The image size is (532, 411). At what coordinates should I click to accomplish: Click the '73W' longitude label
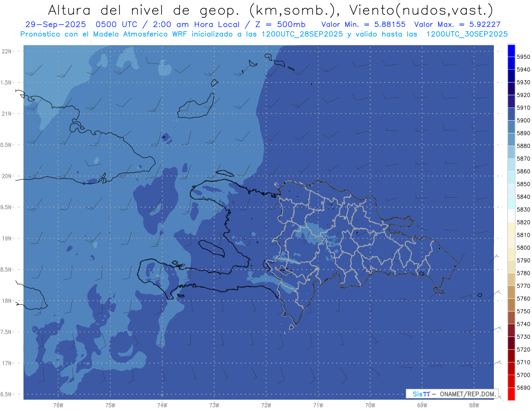coord(214,405)
